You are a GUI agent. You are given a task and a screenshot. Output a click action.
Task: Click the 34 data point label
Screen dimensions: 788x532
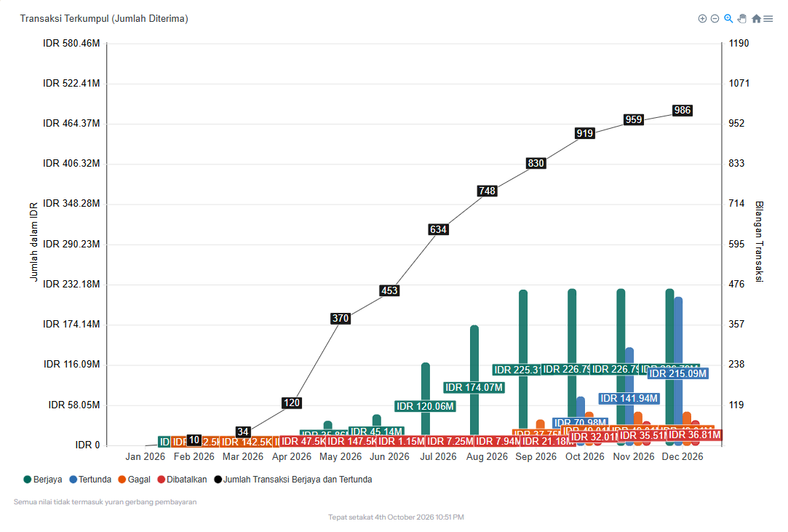(x=243, y=432)
